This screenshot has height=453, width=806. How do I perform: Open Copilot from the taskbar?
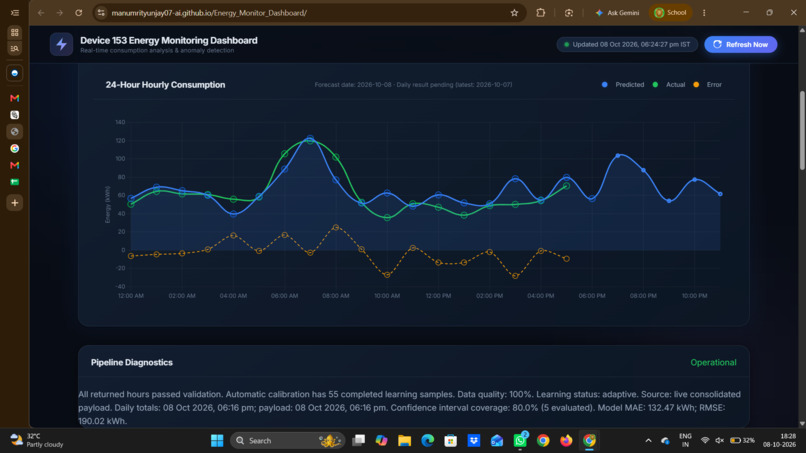(x=381, y=441)
